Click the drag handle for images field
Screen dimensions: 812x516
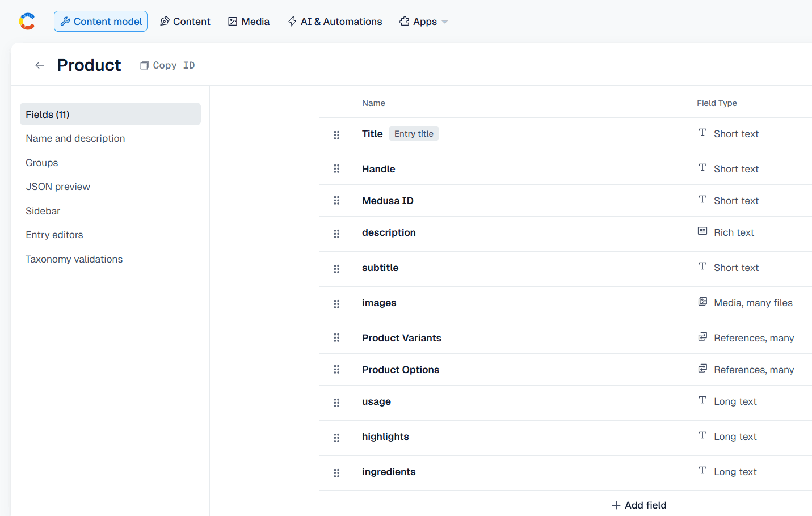336,304
